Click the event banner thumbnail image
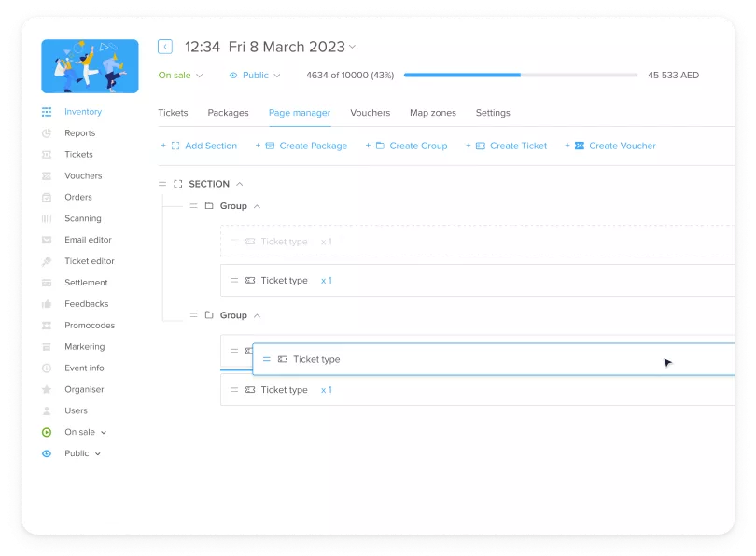 pos(90,66)
